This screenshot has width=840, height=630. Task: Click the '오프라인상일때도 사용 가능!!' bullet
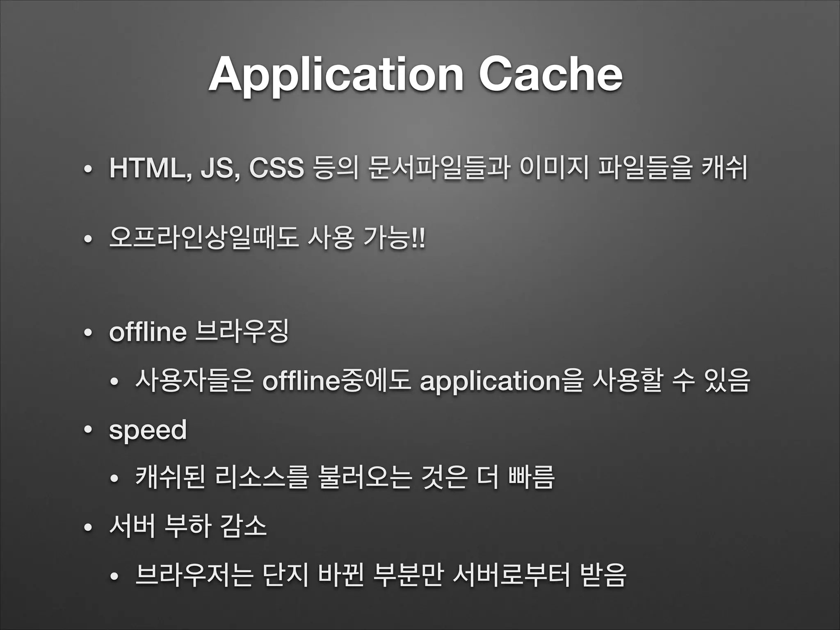(x=268, y=238)
